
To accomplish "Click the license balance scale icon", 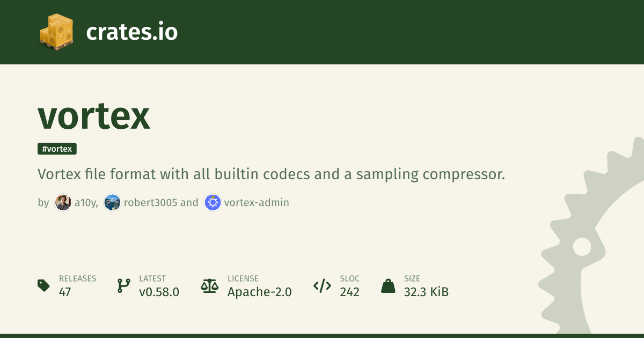I will click(210, 285).
